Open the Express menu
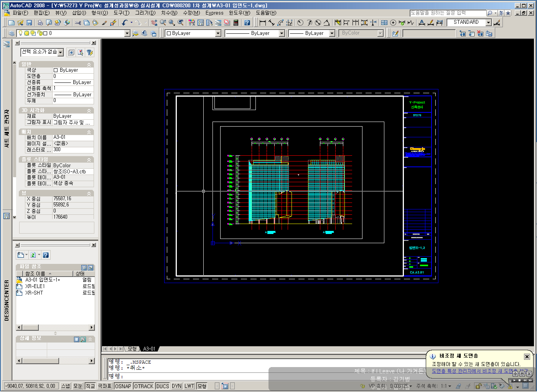Image resolution: width=537 pixels, height=392 pixels. (214, 13)
